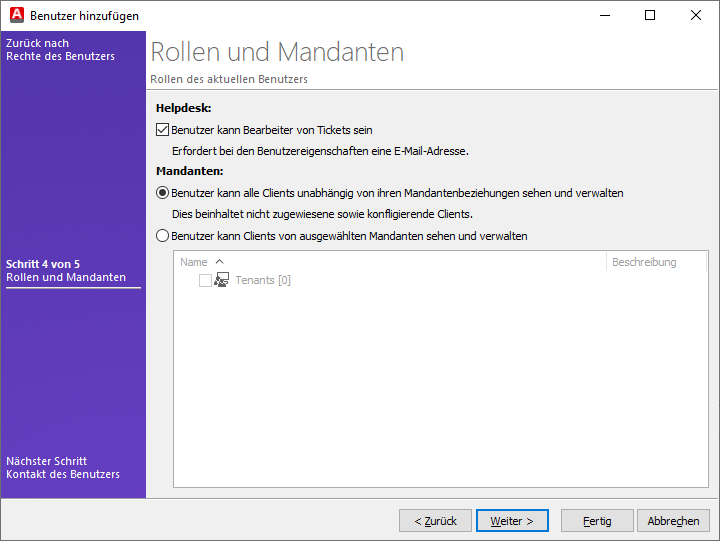720x541 pixels.
Task: Click the 'Helpdesk:' section label
Action: click(x=184, y=108)
